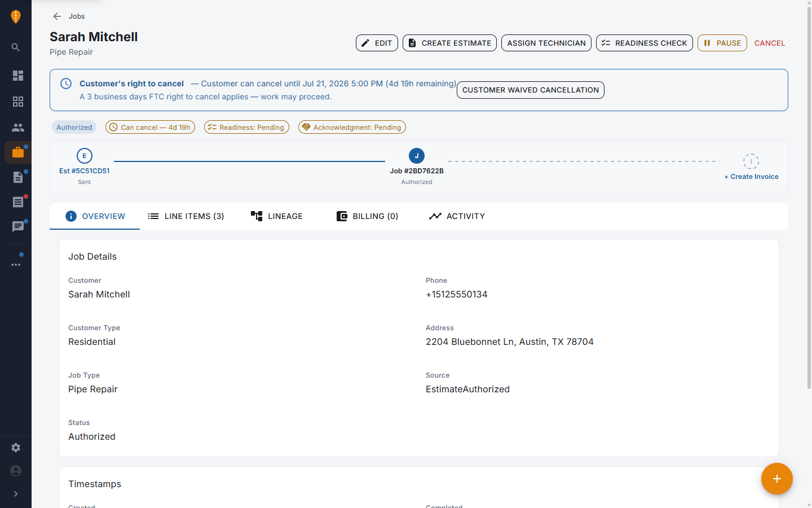Click the EstimateAuthorized source value
The height and width of the screenshot is (508, 812).
click(x=467, y=389)
